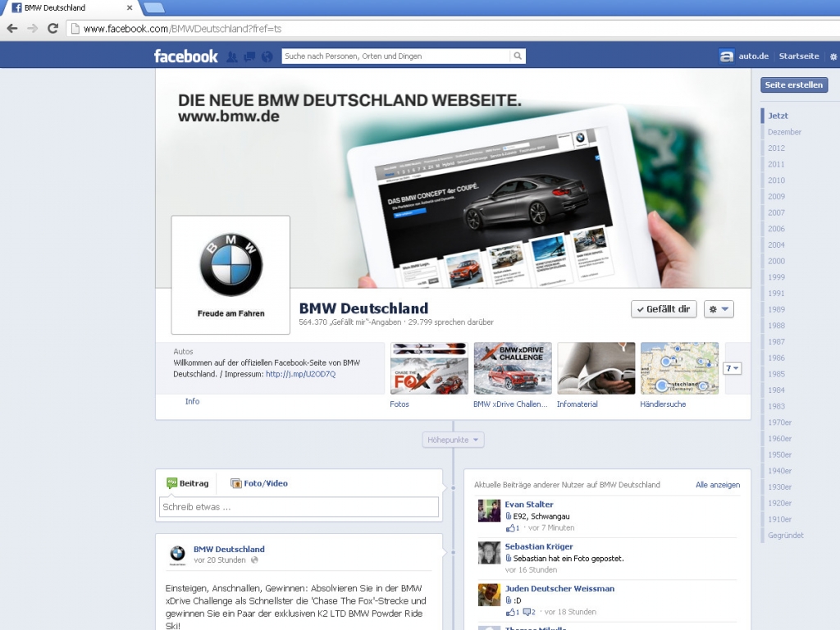
Task: Jump to 2009 in timeline
Action: click(x=776, y=197)
